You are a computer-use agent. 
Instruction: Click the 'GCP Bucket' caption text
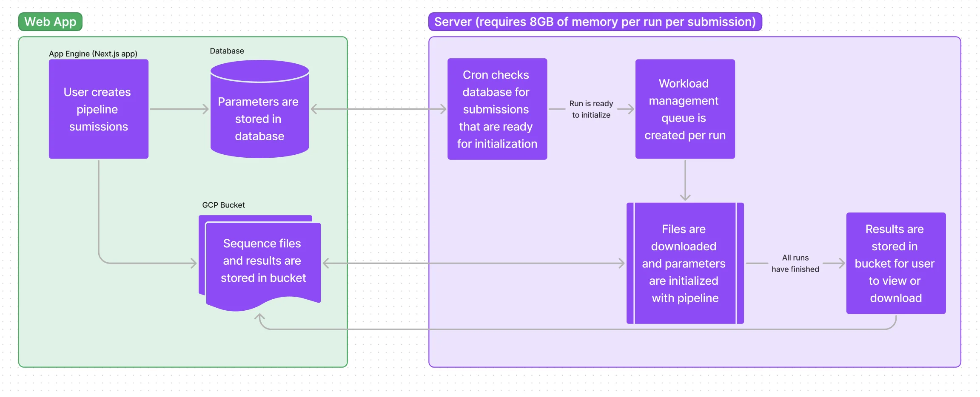(223, 204)
